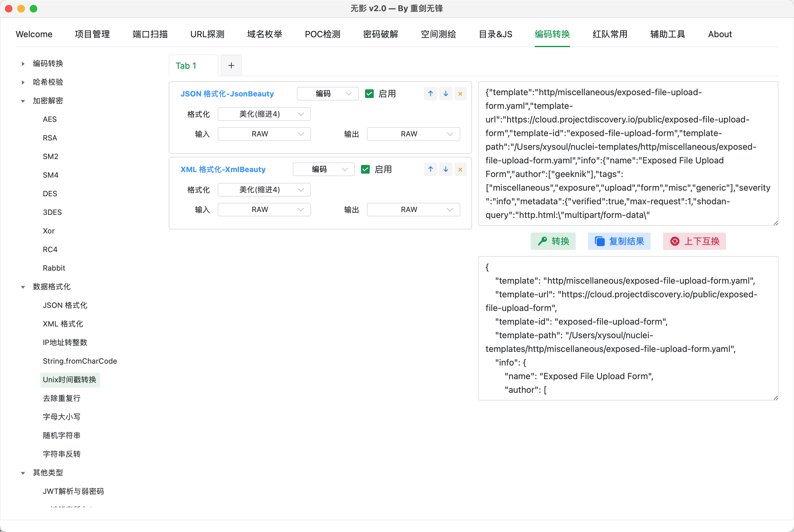Screen dimensions: 794x532
Task: Remove the JSON 格式化-JsonBeauty module
Action: tap(460, 94)
